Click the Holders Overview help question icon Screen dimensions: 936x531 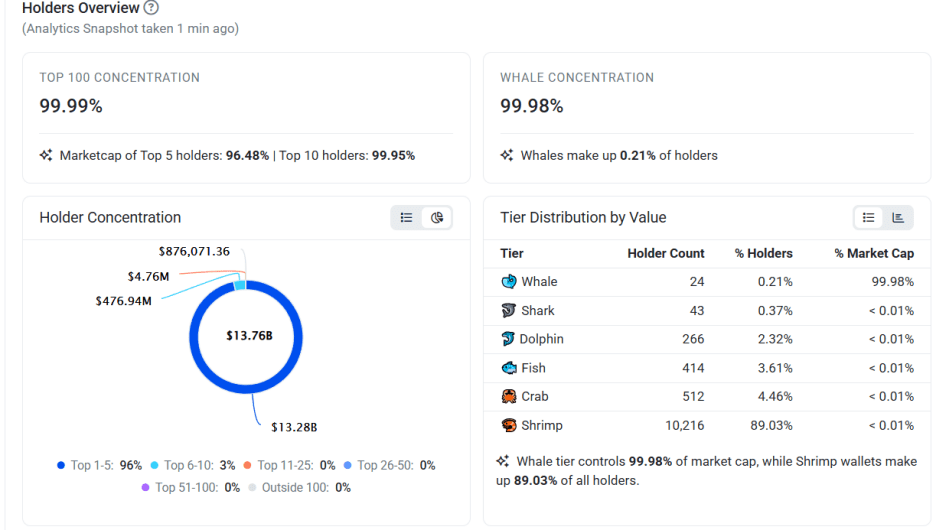(x=151, y=8)
